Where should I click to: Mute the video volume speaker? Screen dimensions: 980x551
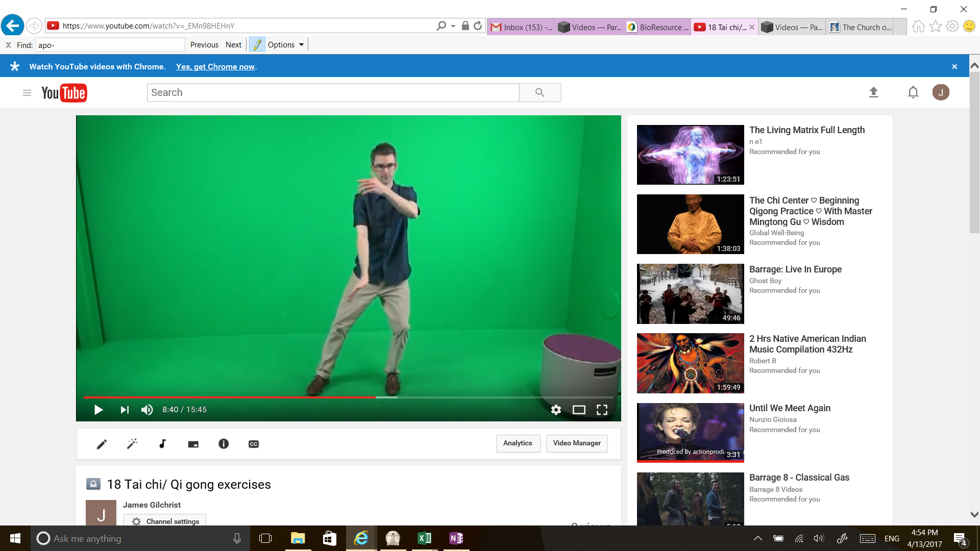(147, 410)
